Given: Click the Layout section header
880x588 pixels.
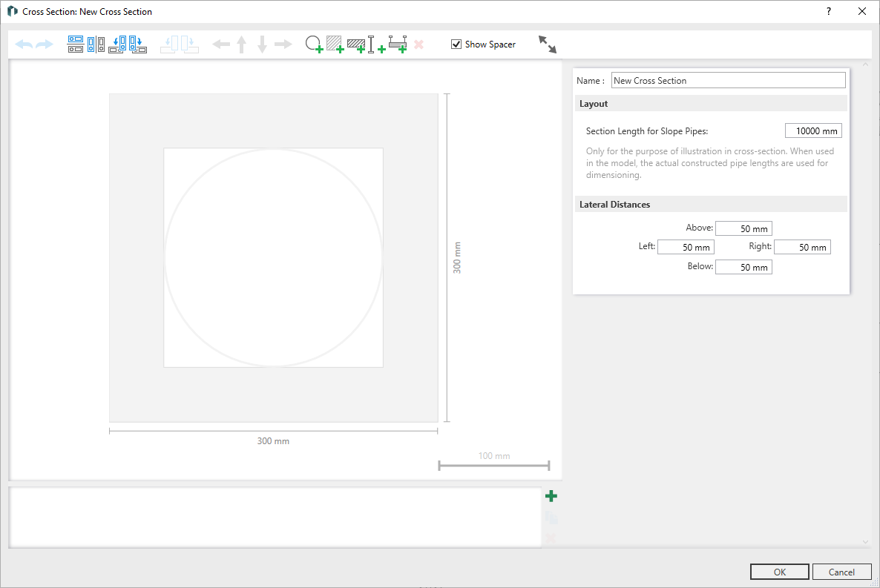Looking at the screenshot, I should pos(711,104).
